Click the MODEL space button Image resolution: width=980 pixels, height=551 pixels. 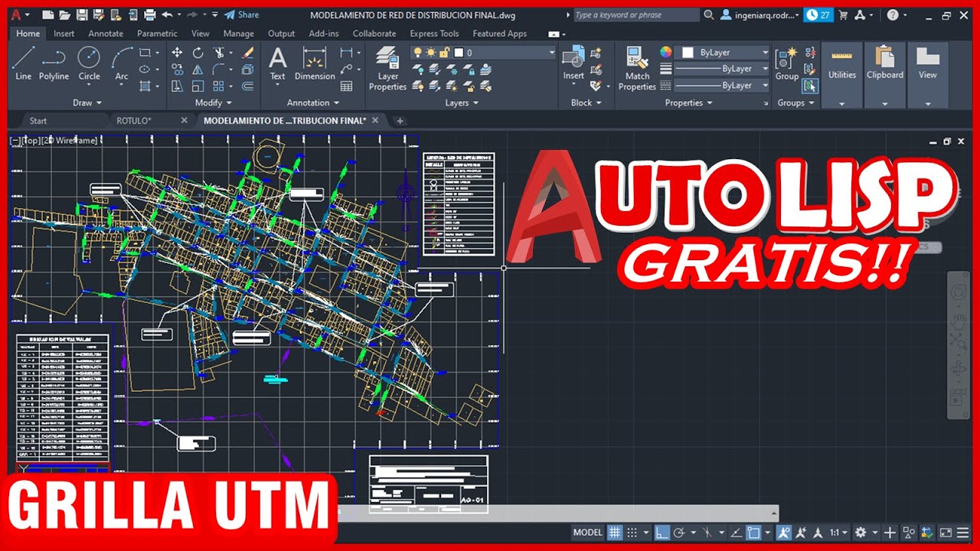[x=588, y=533]
